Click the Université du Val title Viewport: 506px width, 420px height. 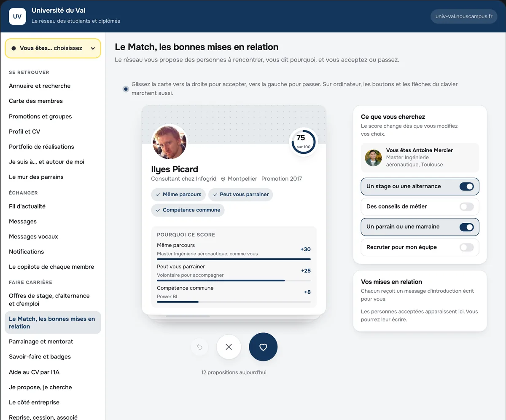tap(59, 11)
